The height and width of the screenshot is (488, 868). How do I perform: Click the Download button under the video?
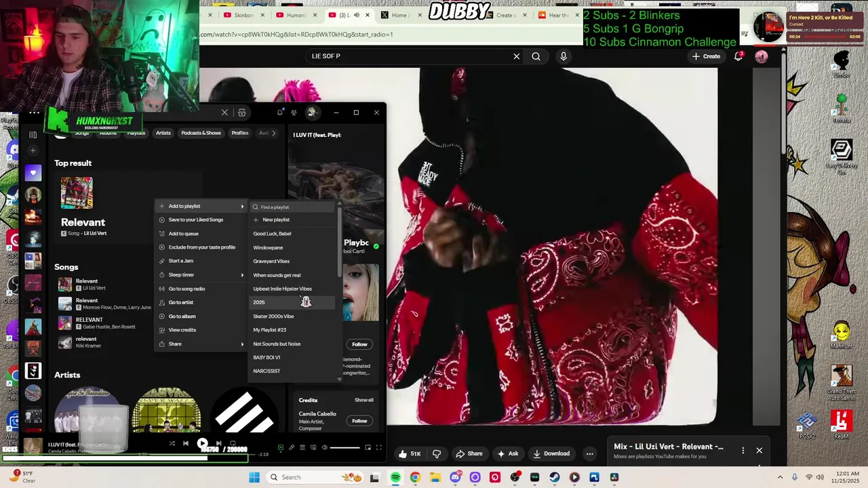[551, 453]
